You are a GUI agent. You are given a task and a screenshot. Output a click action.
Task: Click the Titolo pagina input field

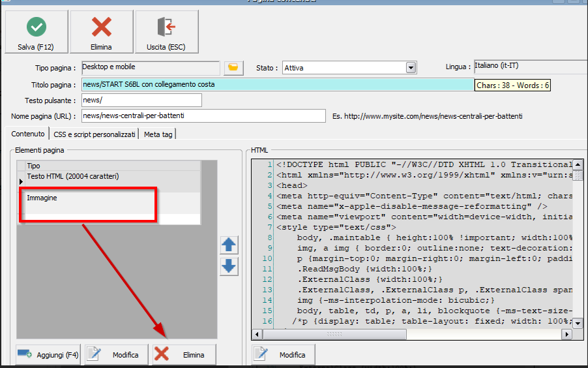coord(278,84)
